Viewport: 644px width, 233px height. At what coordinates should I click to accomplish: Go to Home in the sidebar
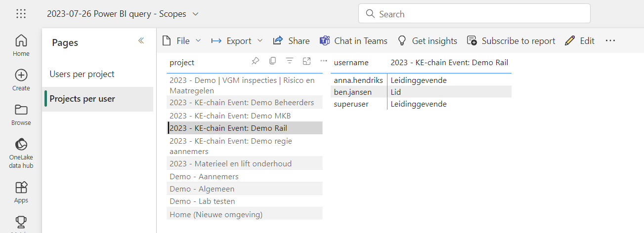21,45
